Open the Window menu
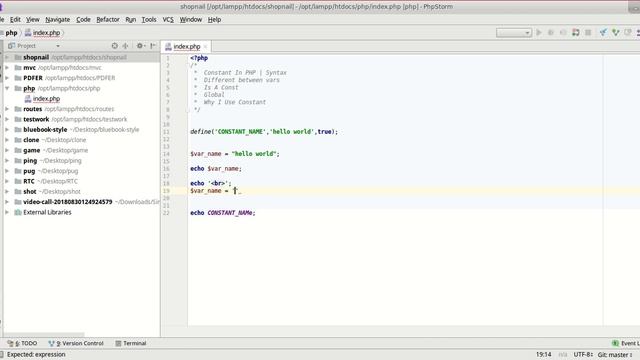640x360 pixels. 191,20
